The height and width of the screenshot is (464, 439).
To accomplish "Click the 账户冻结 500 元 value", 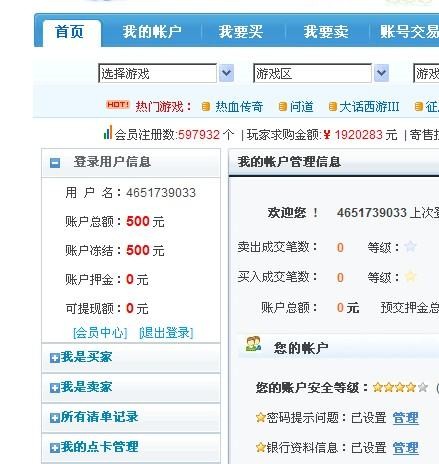I will (145, 251).
